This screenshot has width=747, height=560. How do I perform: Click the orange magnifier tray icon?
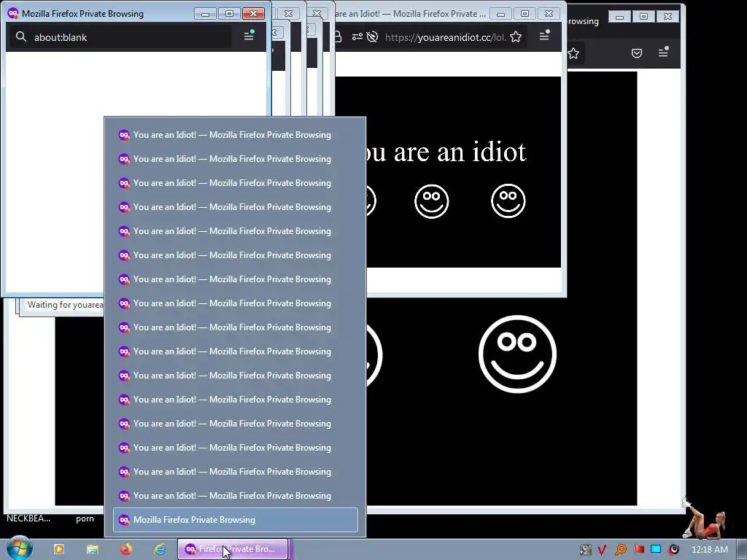click(x=620, y=550)
